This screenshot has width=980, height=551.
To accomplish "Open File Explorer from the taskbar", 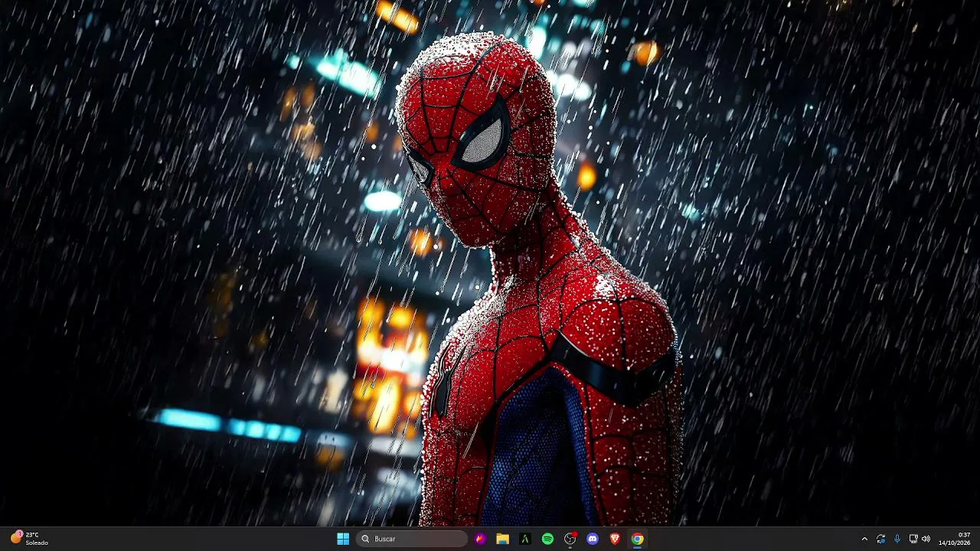I will [502, 539].
